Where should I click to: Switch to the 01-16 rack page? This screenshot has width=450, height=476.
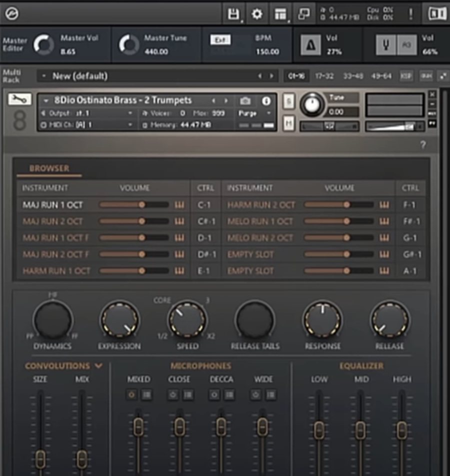pos(296,76)
